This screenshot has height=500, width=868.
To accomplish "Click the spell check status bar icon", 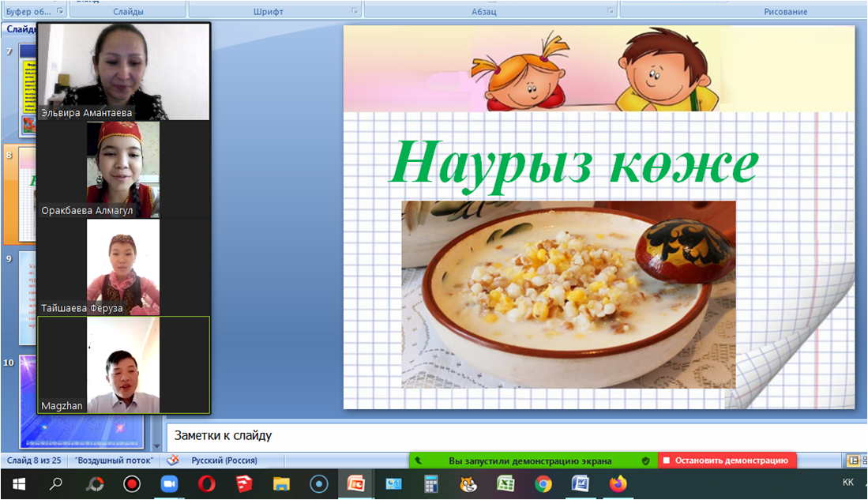I will pyautogui.click(x=174, y=461).
